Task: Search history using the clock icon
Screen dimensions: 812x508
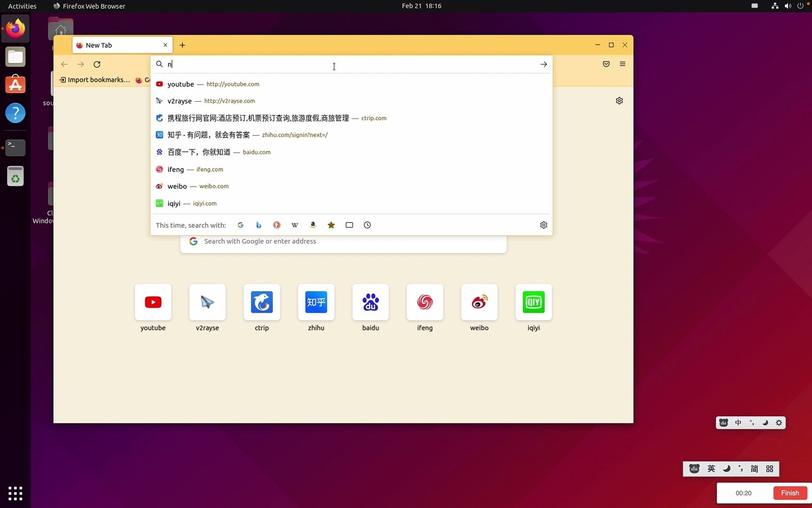Action: point(367,225)
